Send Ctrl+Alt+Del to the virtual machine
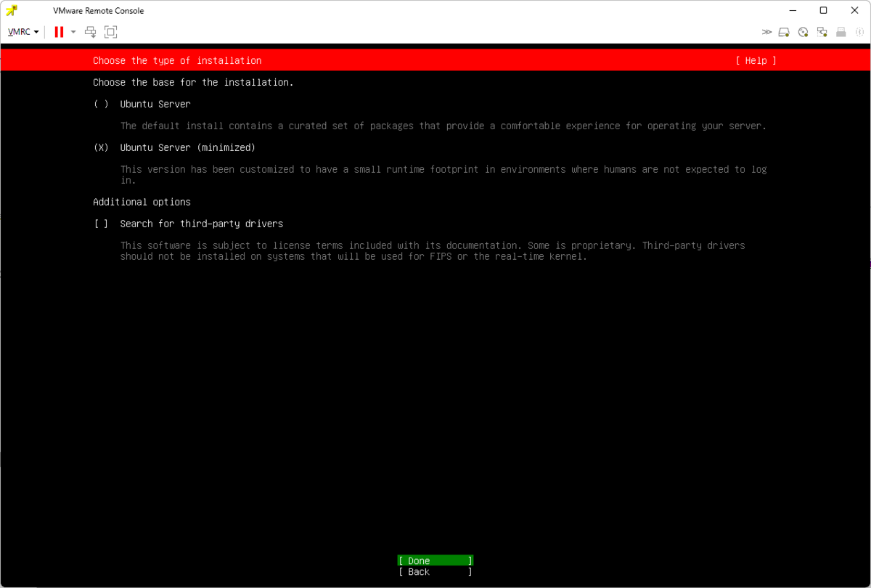 click(x=91, y=32)
